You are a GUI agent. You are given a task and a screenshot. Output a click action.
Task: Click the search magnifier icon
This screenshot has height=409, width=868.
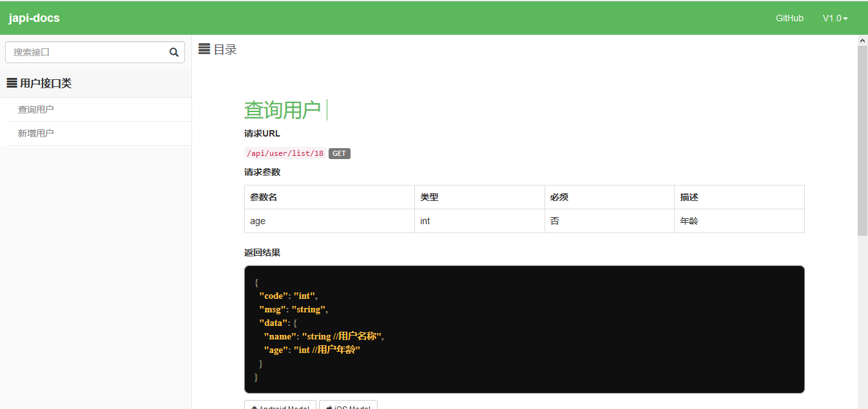[174, 53]
